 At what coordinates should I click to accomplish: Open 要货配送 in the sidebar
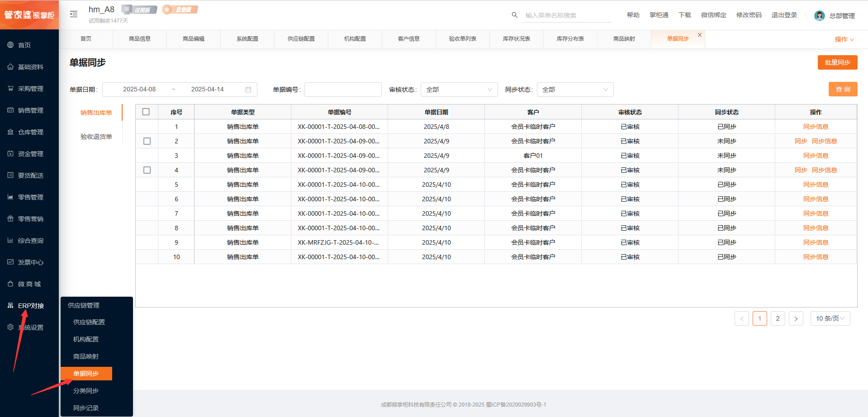[30, 175]
